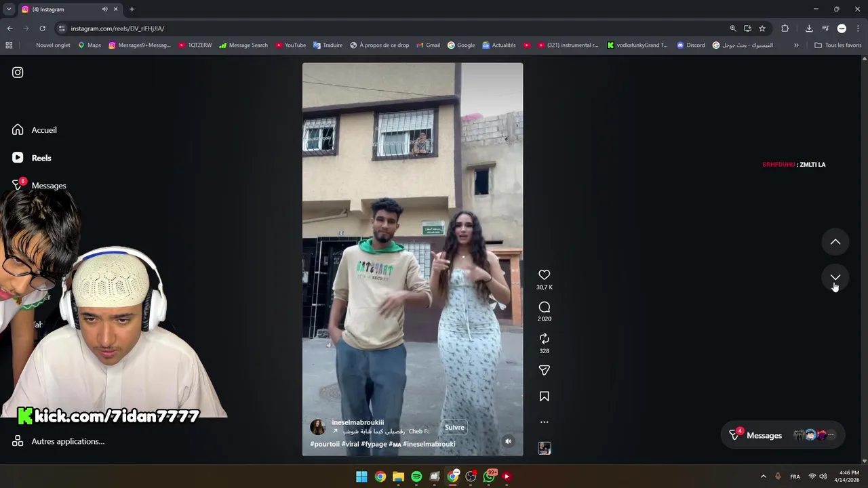
Task: Open Chrome three-dot menu
Action: click(858, 28)
